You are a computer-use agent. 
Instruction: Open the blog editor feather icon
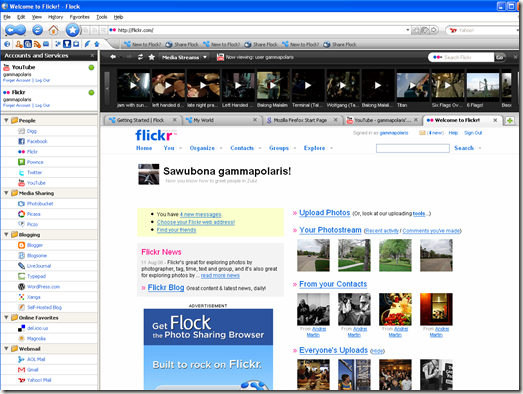tap(87, 44)
